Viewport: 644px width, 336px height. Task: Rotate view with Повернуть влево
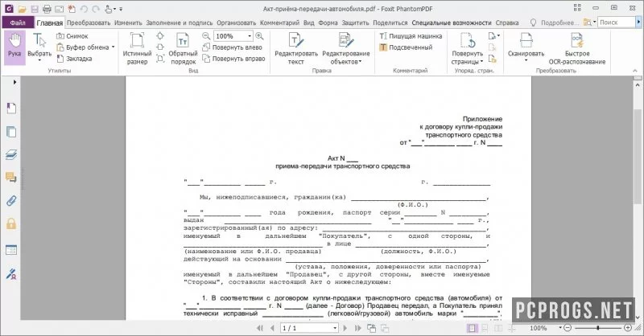click(x=233, y=47)
